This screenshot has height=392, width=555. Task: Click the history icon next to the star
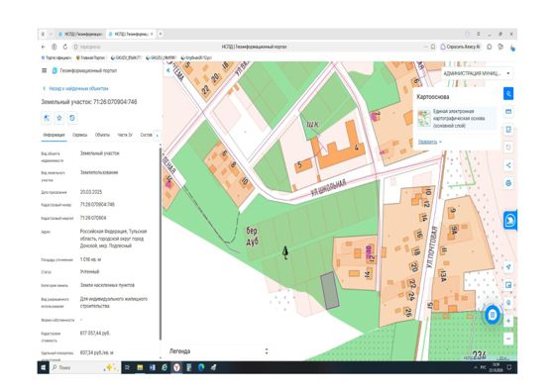(x=71, y=118)
